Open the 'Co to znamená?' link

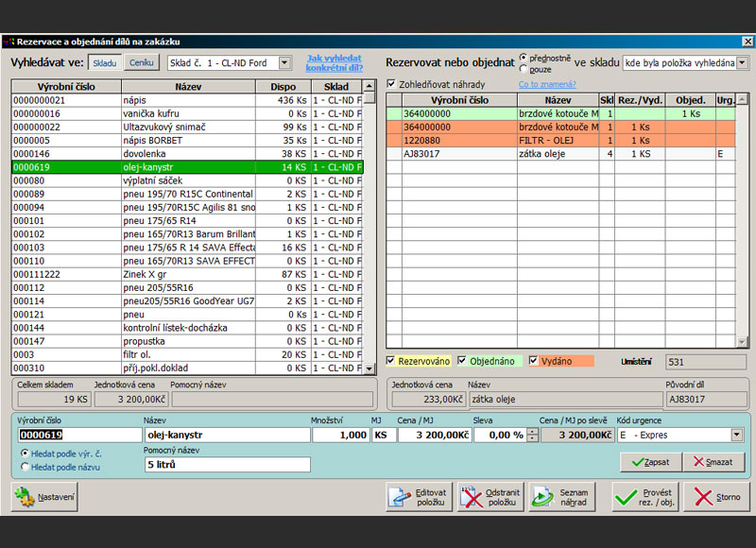coord(547,84)
